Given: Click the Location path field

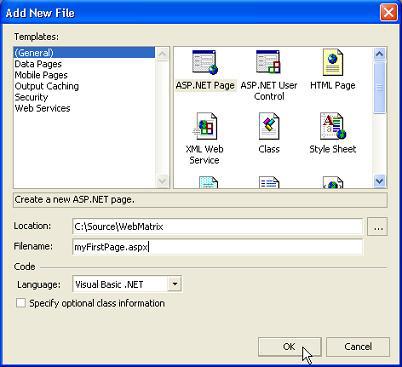Looking at the screenshot, I should pos(217,227).
